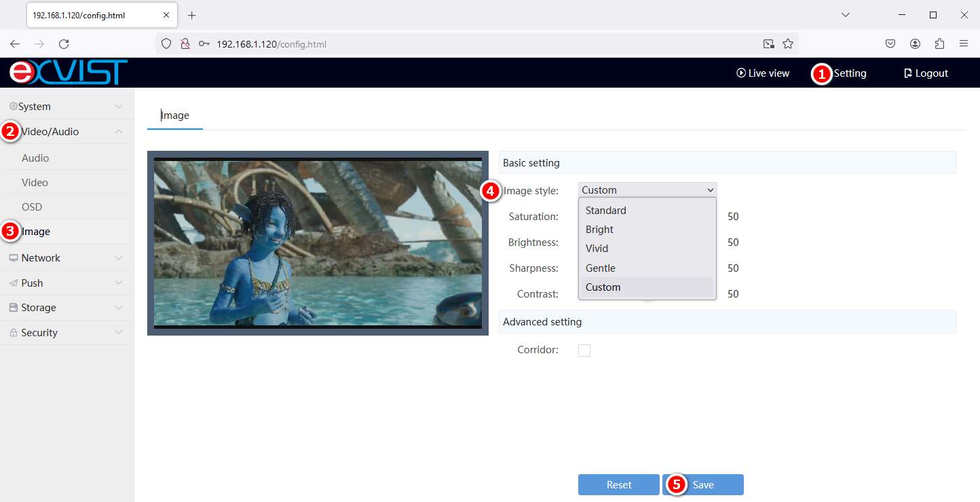Expand the System menu section

click(67, 106)
